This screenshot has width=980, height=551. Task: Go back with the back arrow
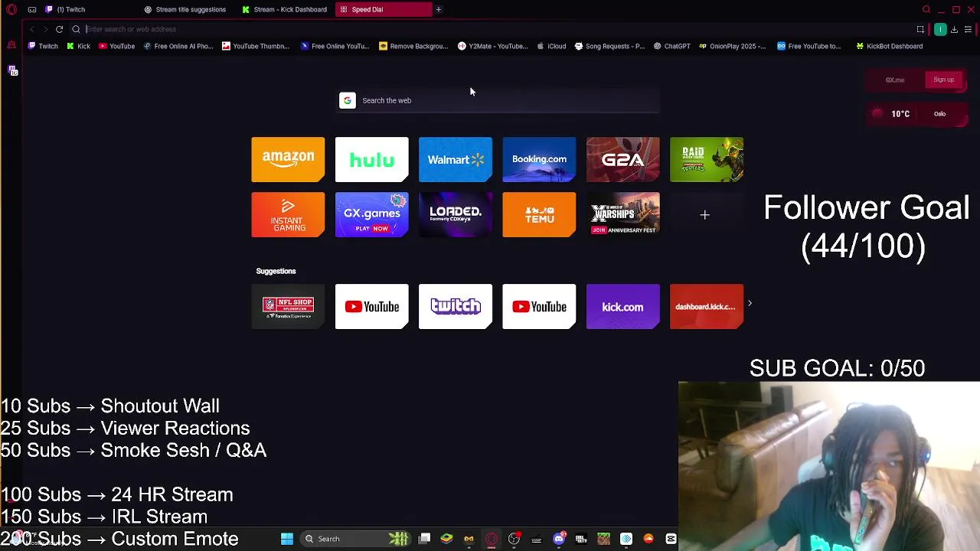click(31, 29)
